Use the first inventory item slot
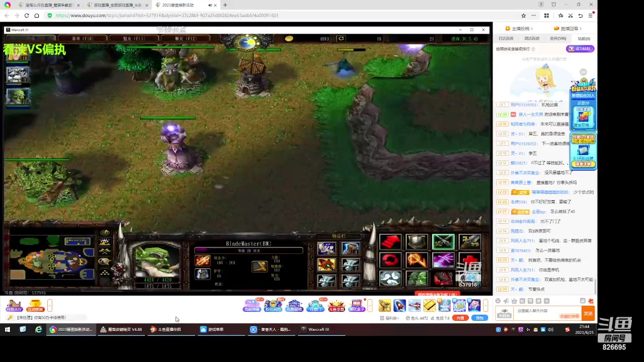 click(x=327, y=248)
